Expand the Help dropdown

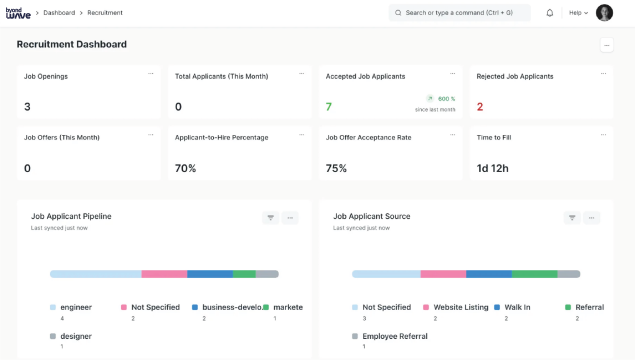point(578,13)
